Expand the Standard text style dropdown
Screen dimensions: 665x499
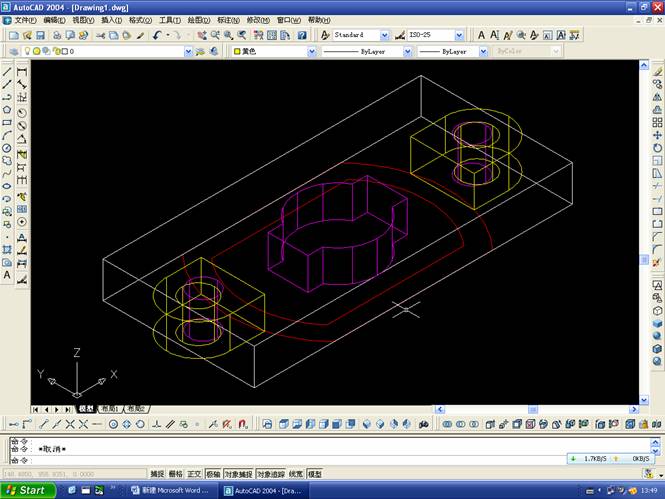pos(385,35)
